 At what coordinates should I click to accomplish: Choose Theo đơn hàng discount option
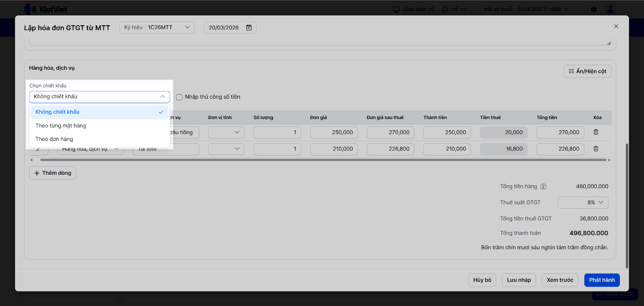[x=54, y=139]
